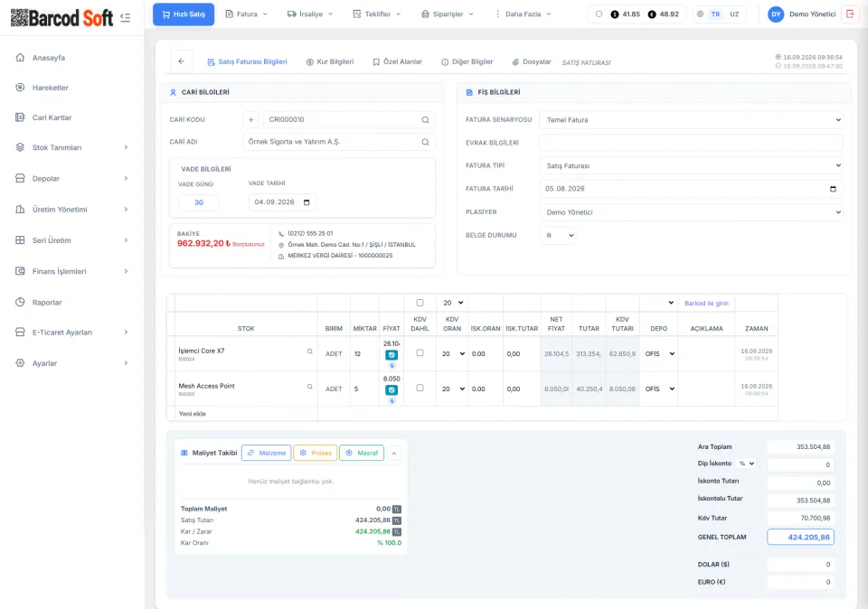Open the vade tarihi calendar picker
This screenshot has height=609, width=868.
[307, 202]
